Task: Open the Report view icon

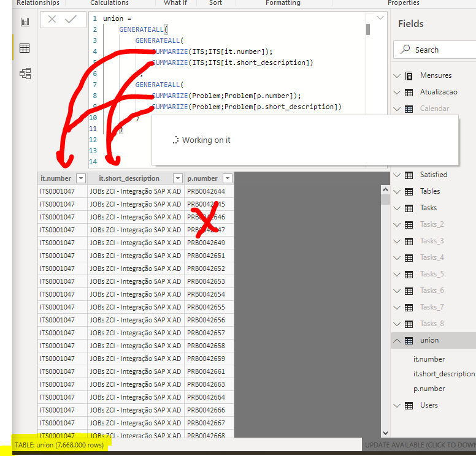Action: (25, 22)
